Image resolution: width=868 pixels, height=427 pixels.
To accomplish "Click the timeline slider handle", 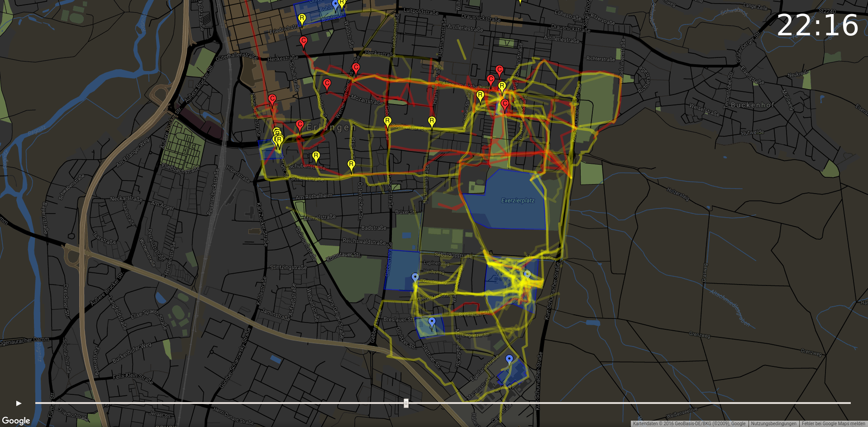I will pos(406,403).
